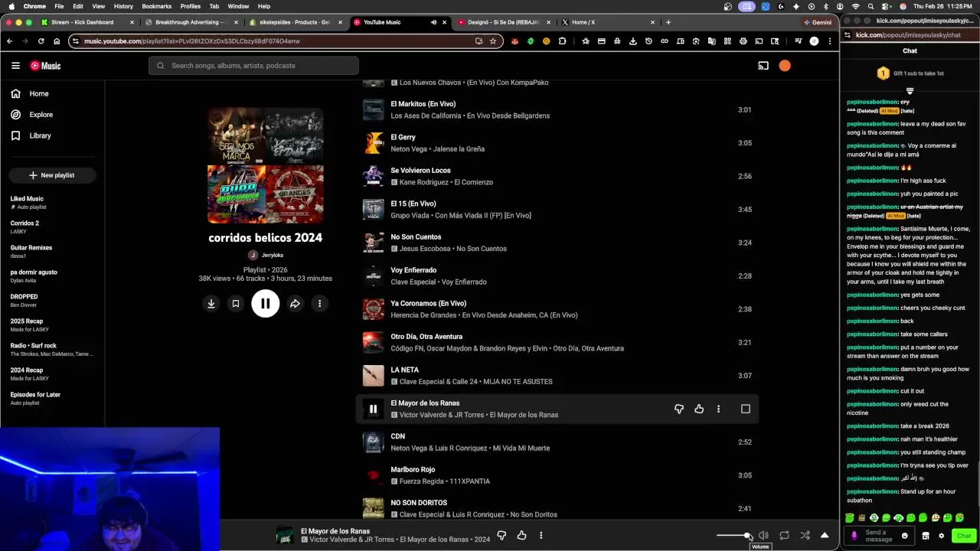This screenshot has height=551, width=980.
Task: Open a new Chrome tab
Action: (x=668, y=22)
